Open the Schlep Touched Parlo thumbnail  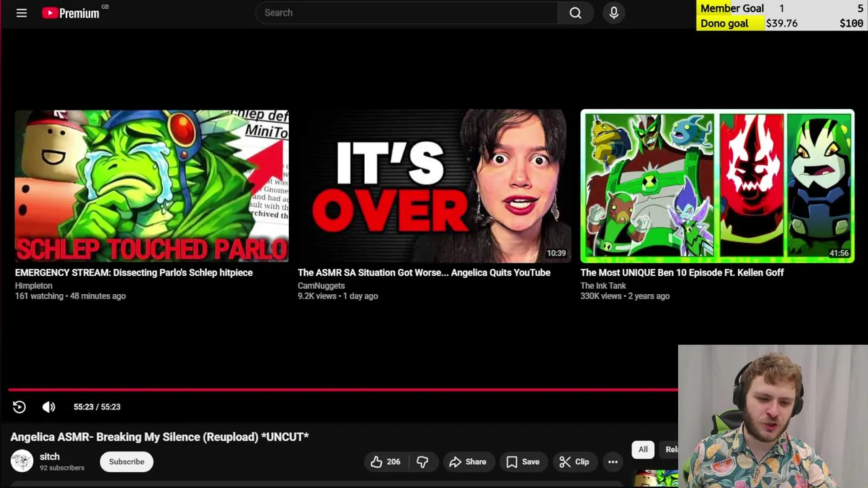[x=152, y=186]
